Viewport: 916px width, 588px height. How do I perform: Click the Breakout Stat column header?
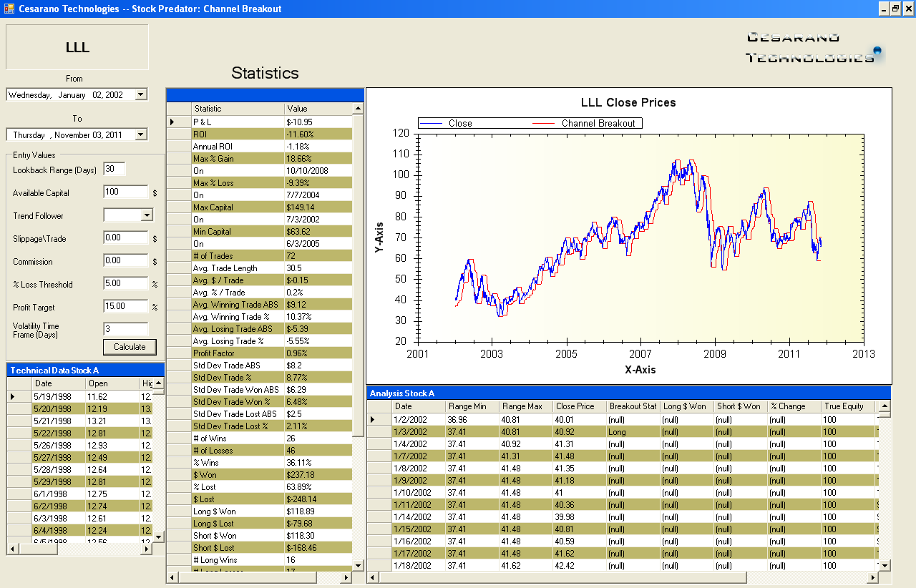(633, 406)
